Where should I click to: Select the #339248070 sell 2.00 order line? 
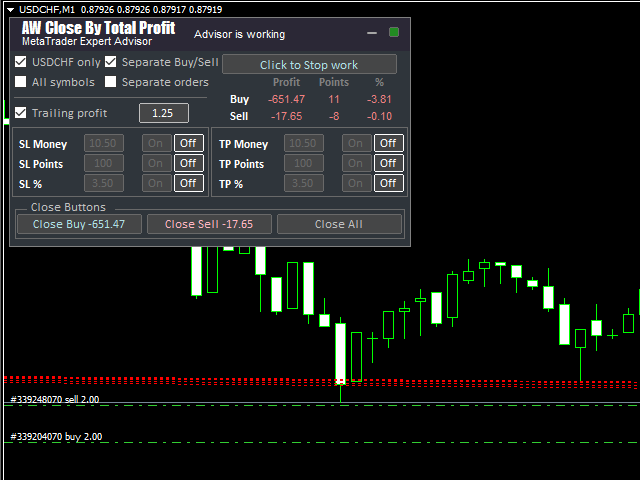coord(55,399)
